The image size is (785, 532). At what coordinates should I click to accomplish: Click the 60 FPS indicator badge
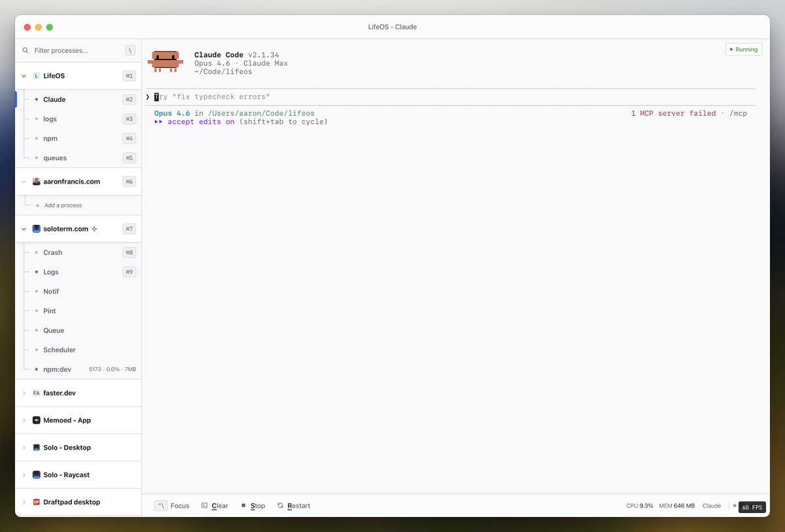(x=752, y=507)
